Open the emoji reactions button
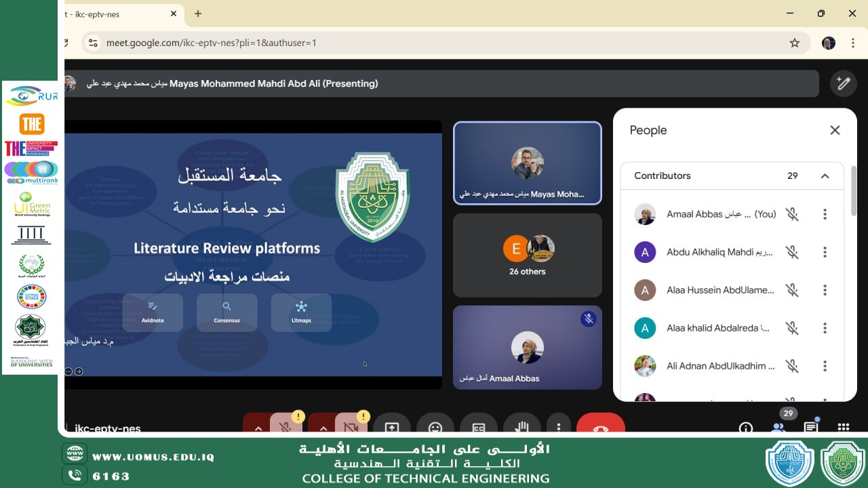Screen dimensions: 868x488 click(x=435, y=426)
